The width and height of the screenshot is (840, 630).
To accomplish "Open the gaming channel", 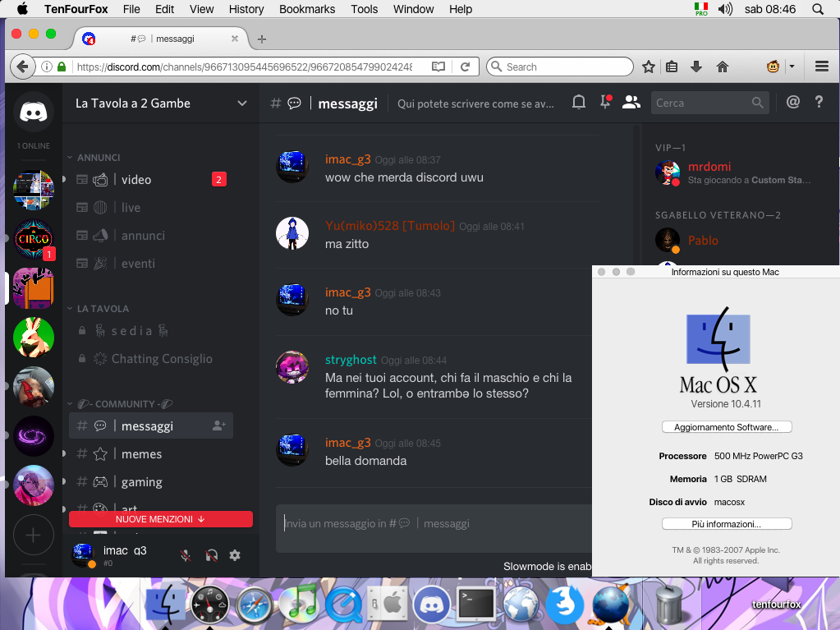I will click(151, 481).
